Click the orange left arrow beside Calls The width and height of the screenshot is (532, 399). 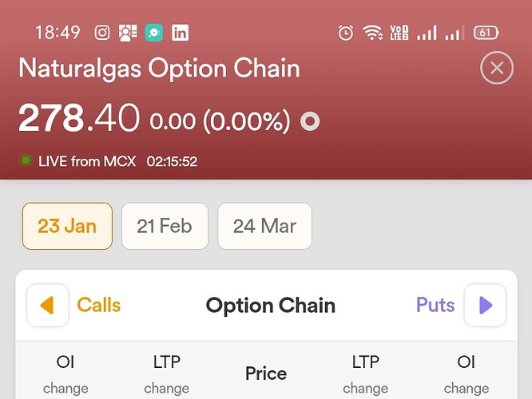(47, 305)
